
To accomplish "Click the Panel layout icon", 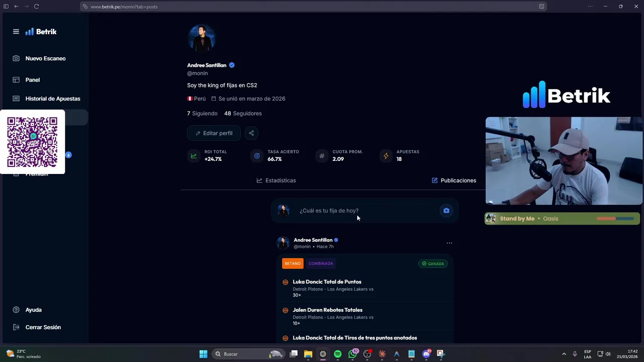I will click(x=16, y=80).
